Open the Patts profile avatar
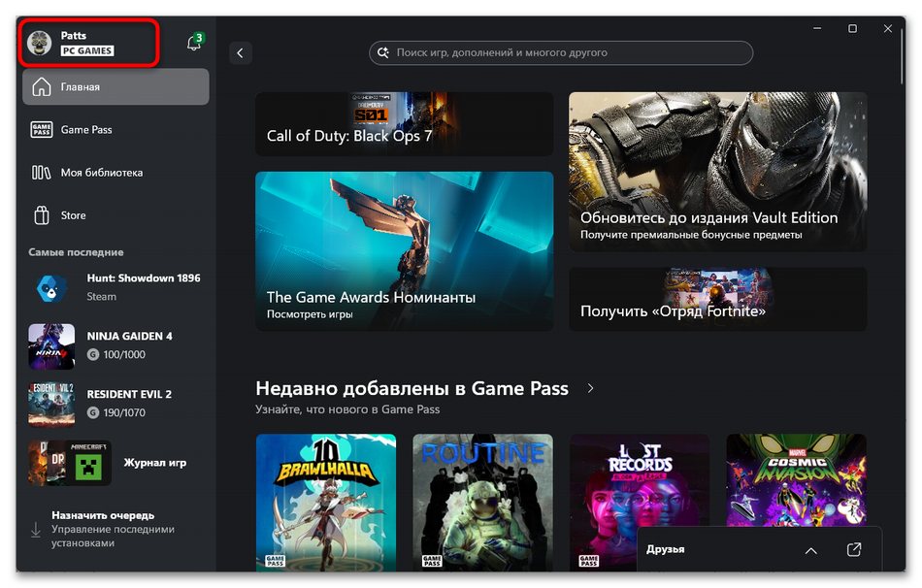922x588 pixels. pos(40,43)
